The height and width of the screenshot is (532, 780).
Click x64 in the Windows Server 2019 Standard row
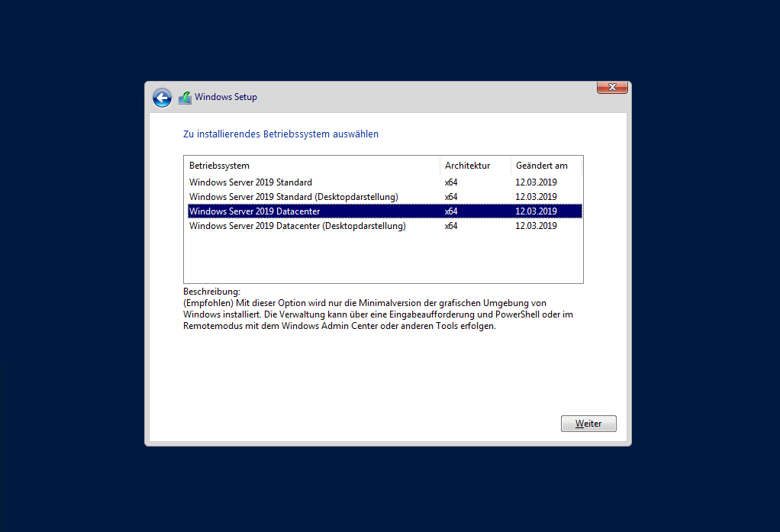(x=451, y=182)
